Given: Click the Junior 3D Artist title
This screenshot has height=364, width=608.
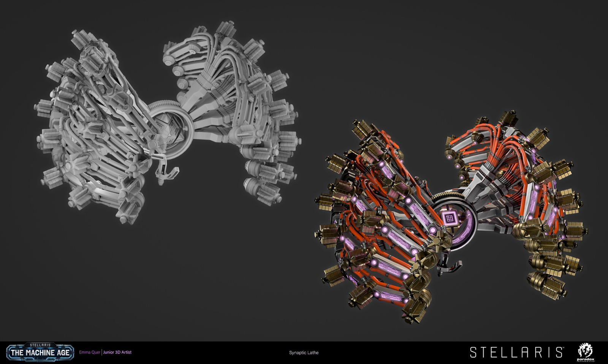Looking at the screenshot, I should coord(117,352).
